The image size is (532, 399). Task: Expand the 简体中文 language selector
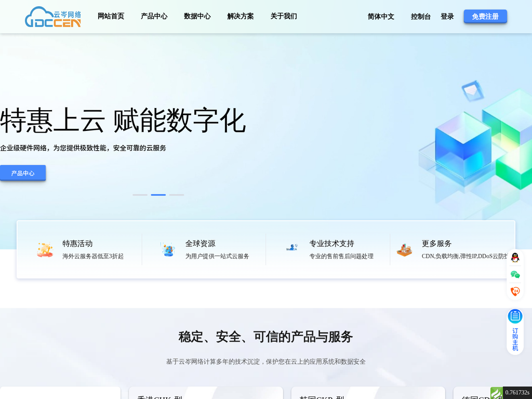pos(381,17)
